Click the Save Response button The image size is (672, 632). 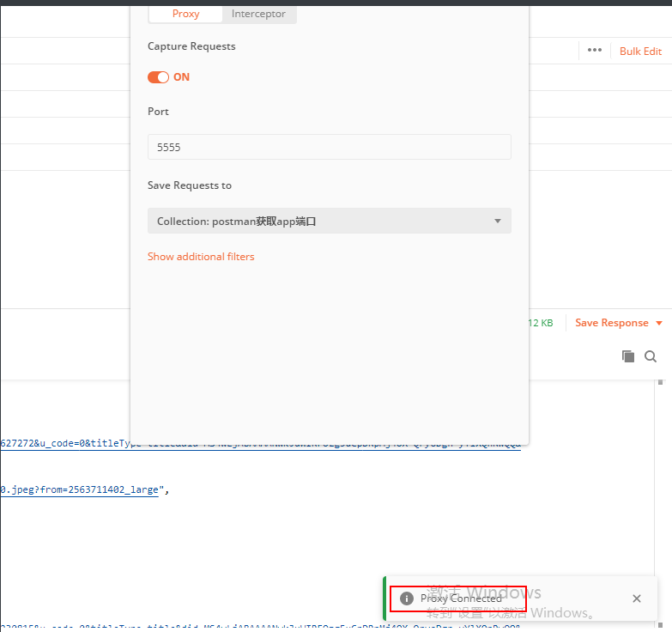coord(612,323)
